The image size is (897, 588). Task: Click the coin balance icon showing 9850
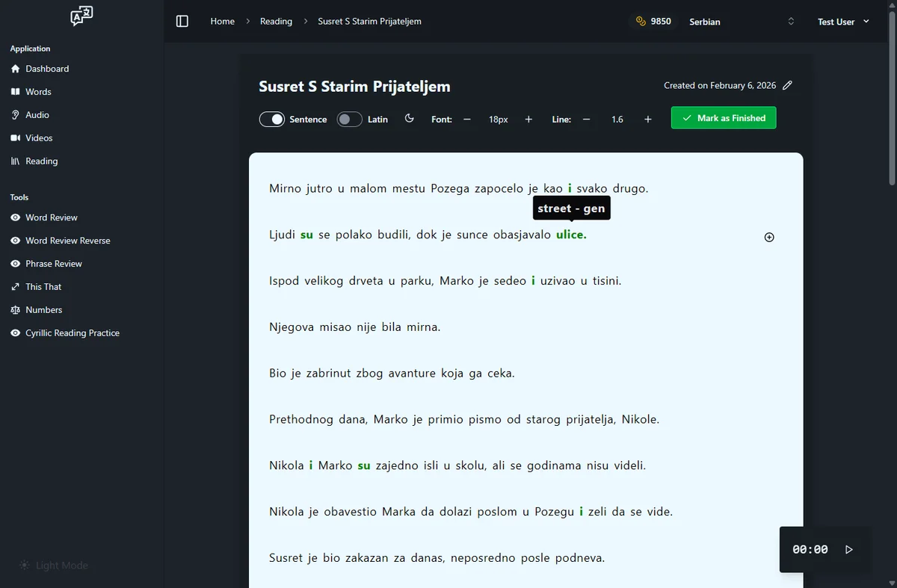pos(641,22)
